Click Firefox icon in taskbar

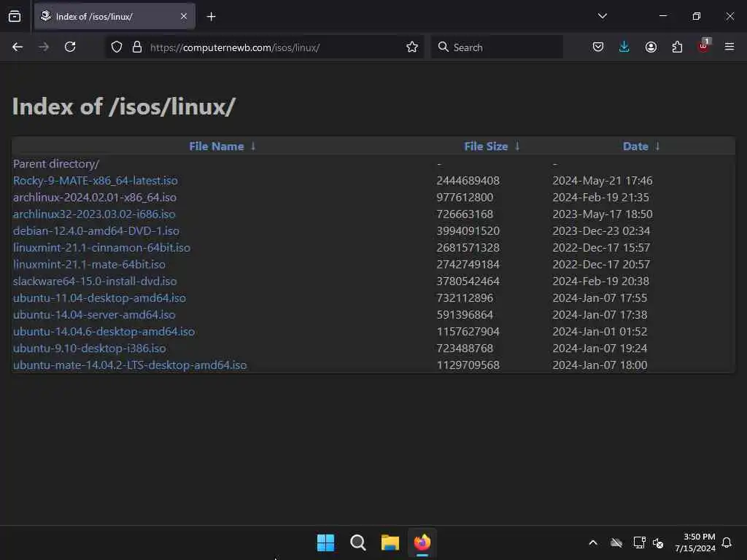(x=422, y=542)
